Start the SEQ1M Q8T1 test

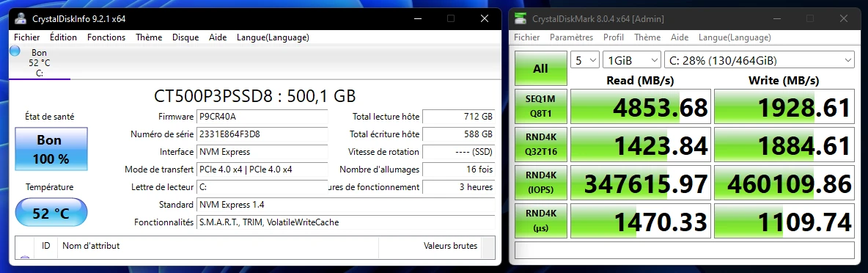pos(540,106)
